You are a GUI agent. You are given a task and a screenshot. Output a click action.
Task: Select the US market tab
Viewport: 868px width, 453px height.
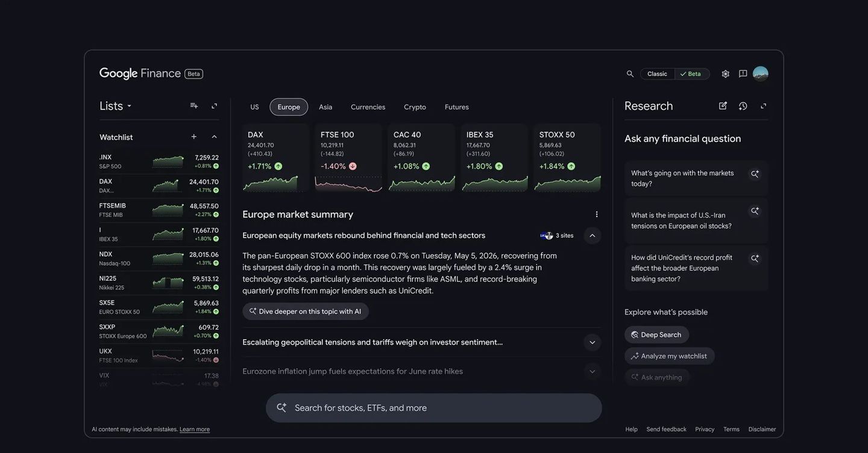coord(254,107)
